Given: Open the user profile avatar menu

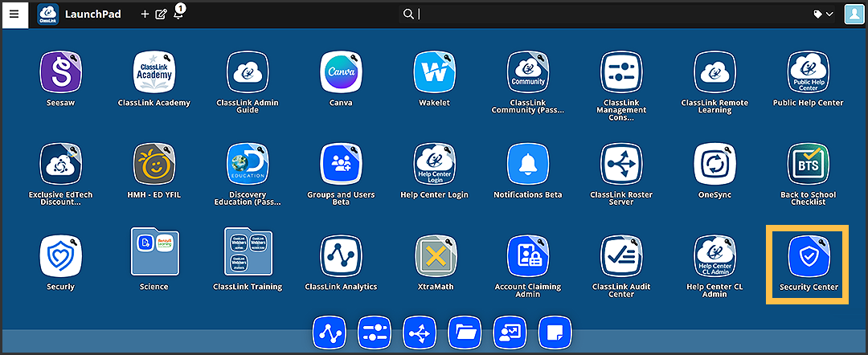Looking at the screenshot, I should (x=854, y=14).
